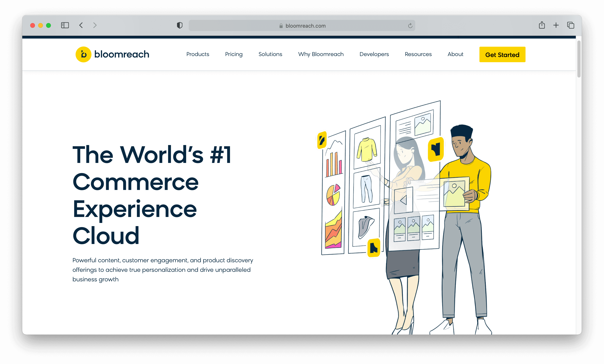Click the yellow Bloomreach logo icon
Viewport: 604px width, 364px height.
click(x=83, y=54)
